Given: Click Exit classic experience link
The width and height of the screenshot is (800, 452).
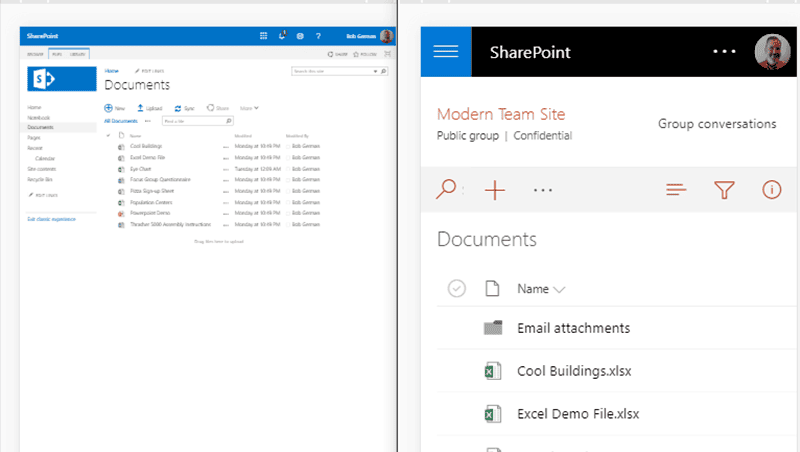Looking at the screenshot, I should click(52, 219).
